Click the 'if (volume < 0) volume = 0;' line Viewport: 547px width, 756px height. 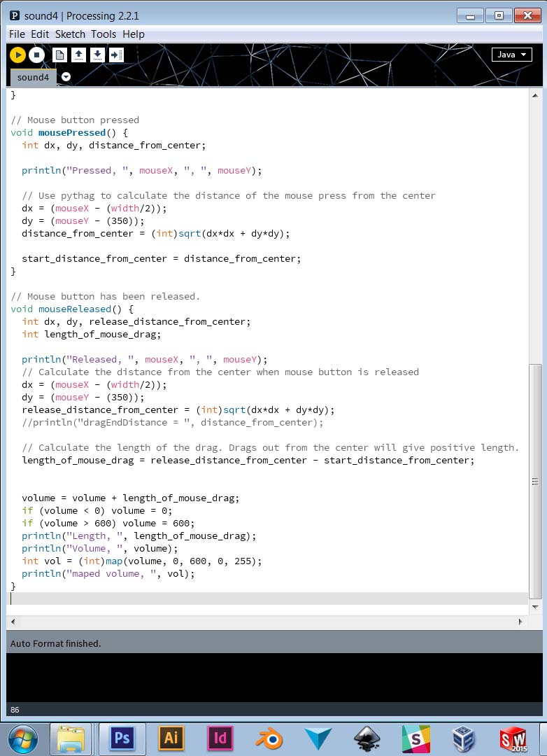pos(97,510)
